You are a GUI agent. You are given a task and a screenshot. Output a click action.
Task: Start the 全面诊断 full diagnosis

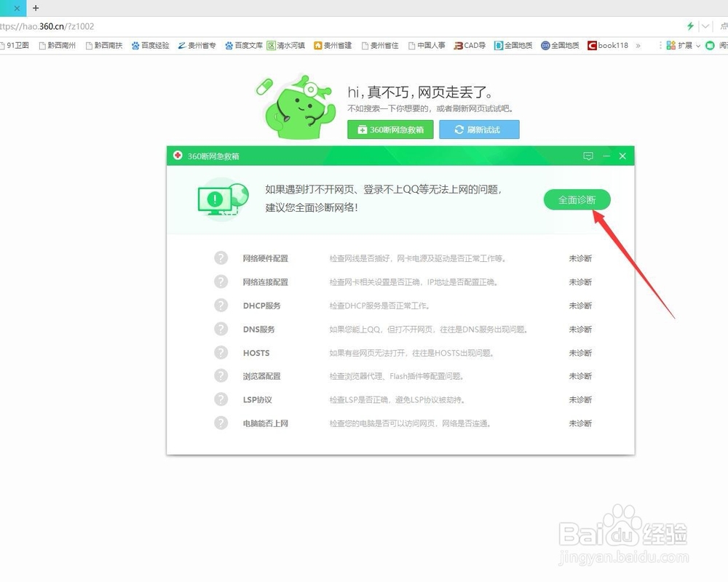coord(577,199)
